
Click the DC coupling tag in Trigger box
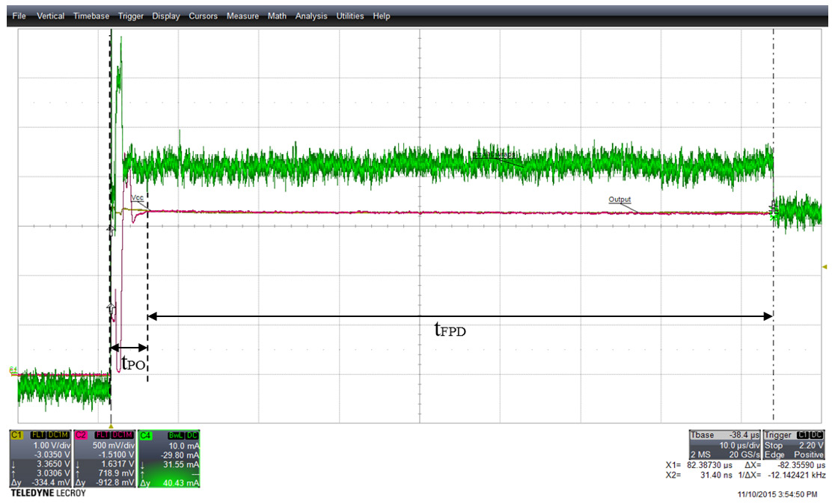pyautogui.click(x=816, y=435)
